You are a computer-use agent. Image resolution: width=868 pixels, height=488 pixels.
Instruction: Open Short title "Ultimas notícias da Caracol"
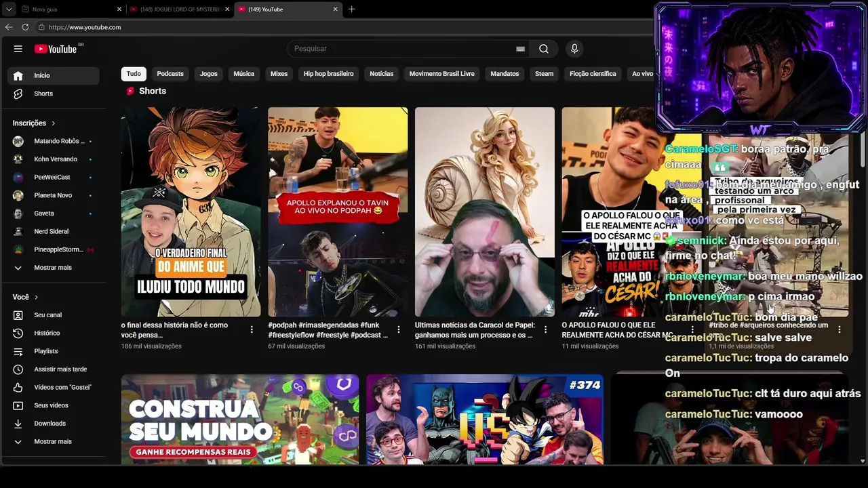tap(475, 330)
